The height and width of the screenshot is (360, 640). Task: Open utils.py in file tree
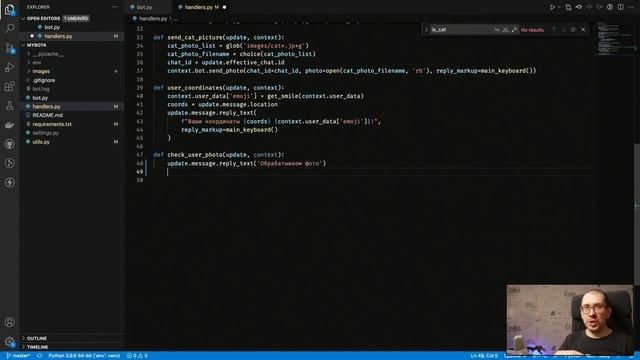(x=41, y=142)
